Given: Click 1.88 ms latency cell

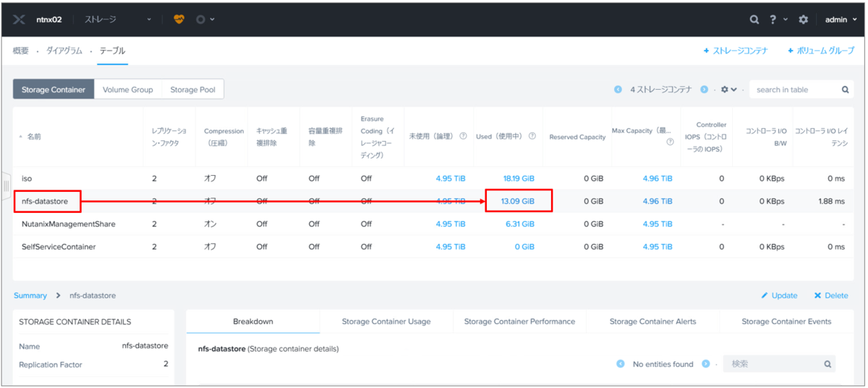Looking at the screenshot, I should point(830,201).
